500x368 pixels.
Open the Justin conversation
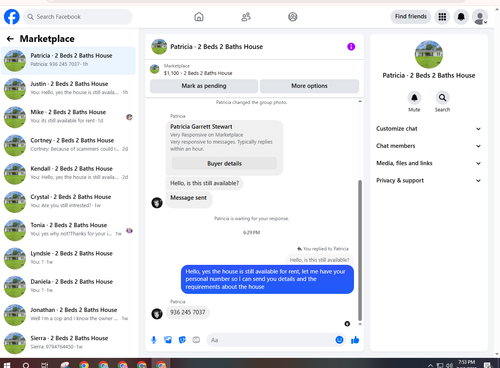pyautogui.click(x=68, y=89)
